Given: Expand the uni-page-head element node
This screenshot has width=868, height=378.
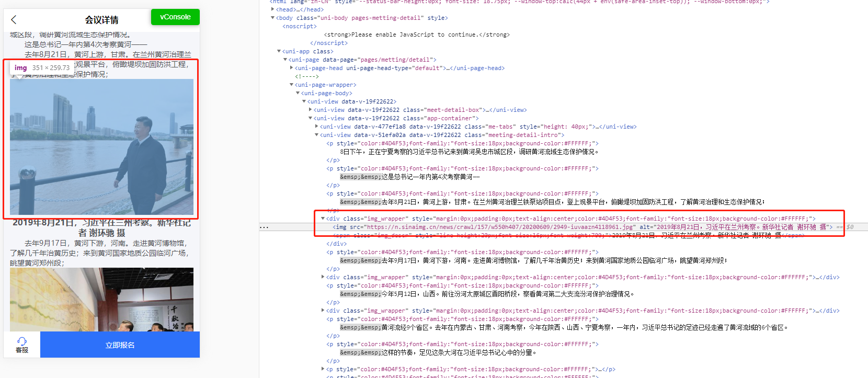Looking at the screenshot, I should coord(291,68).
